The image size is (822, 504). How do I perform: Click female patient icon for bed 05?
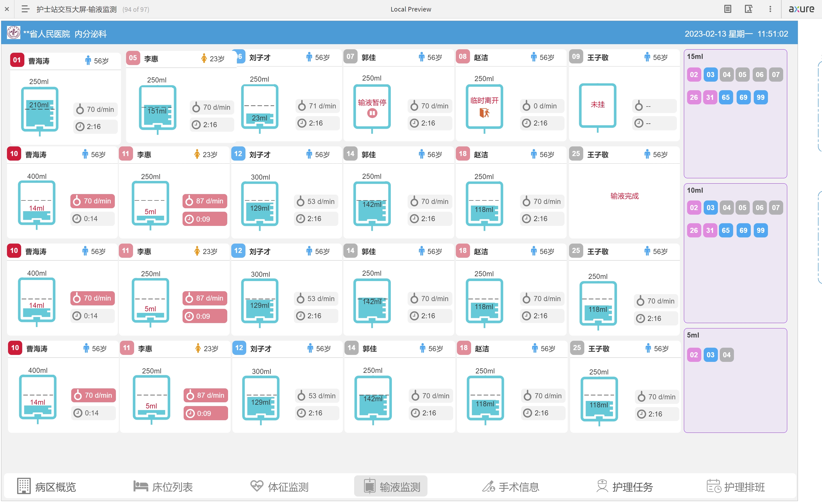(x=204, y=58)
